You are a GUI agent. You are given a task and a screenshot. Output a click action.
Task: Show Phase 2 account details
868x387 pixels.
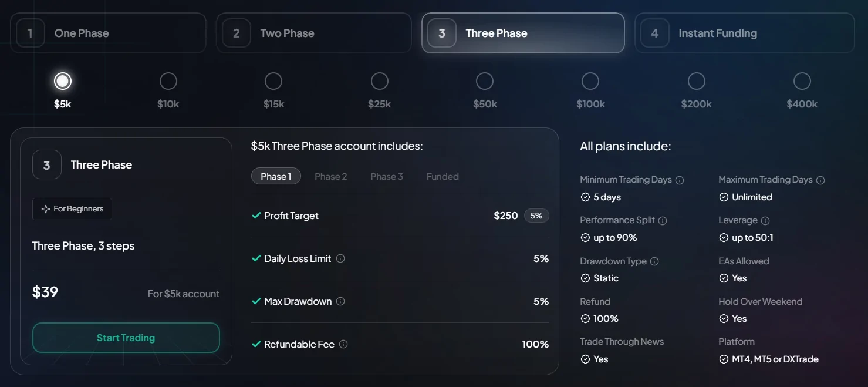tap(330, 176)
